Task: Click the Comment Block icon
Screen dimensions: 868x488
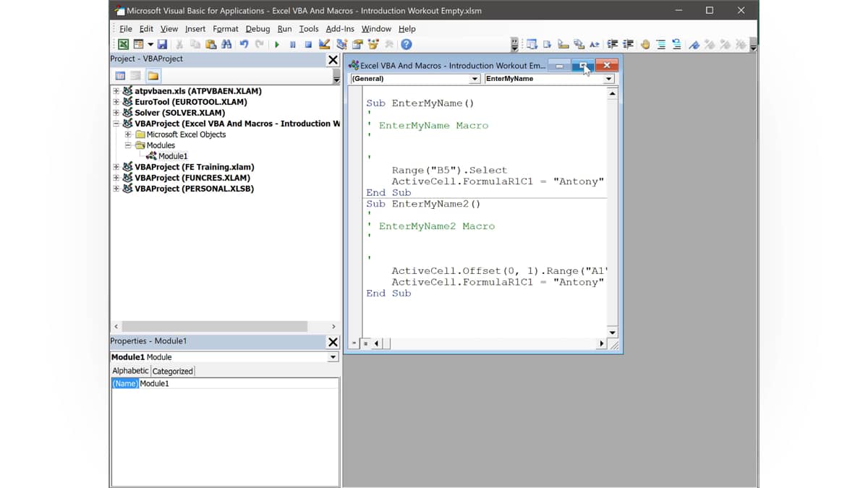Action: click(661, 44)
